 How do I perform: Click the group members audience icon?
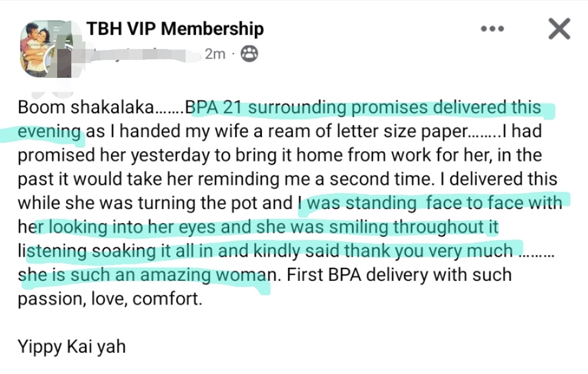249,54
